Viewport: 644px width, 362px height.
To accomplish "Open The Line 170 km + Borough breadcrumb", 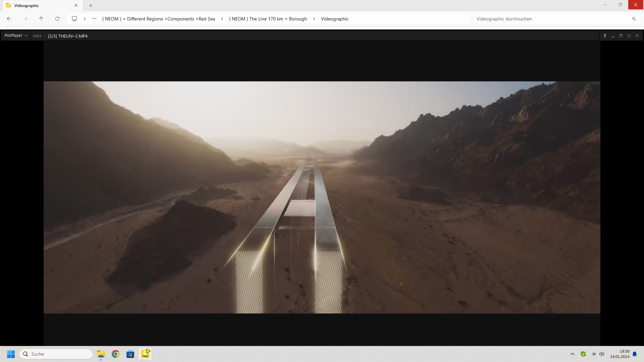I will [268, 19].
